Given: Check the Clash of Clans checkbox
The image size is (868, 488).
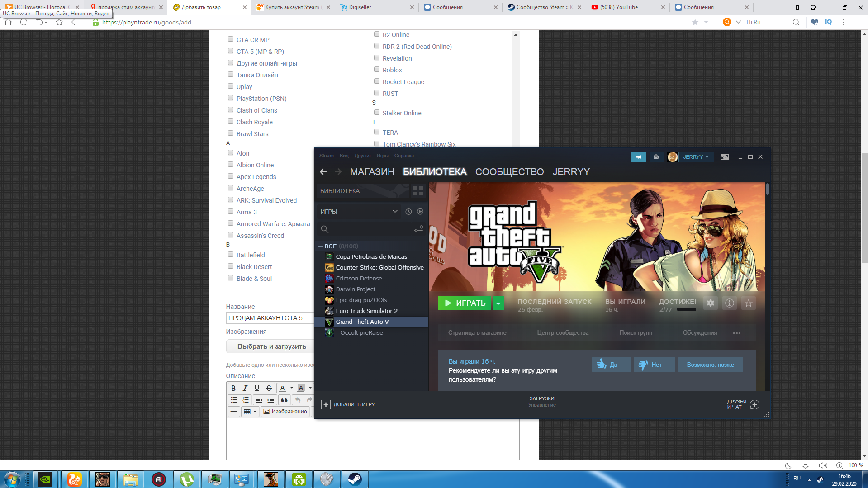Looking at the screenshot, I should (231, 110).
